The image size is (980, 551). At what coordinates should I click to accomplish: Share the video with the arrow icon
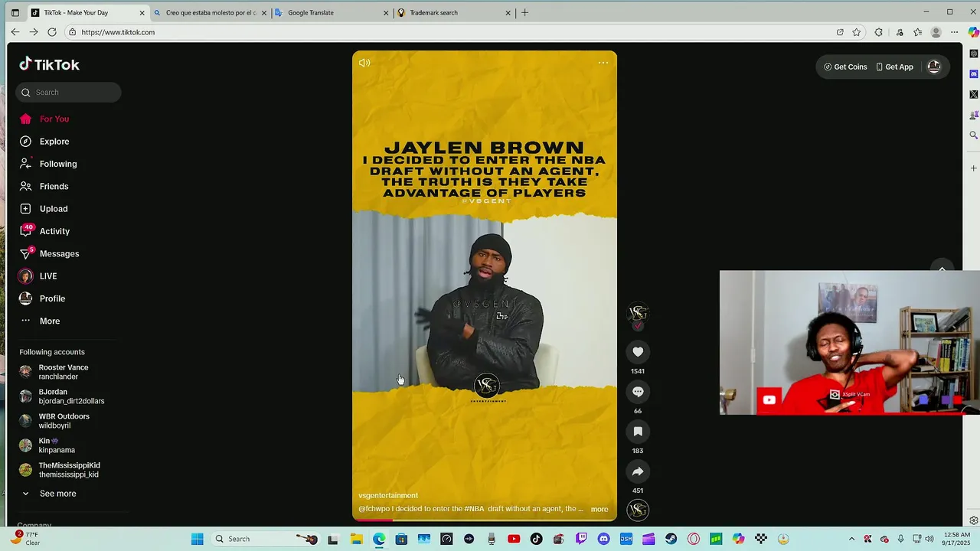click(638, 471)
